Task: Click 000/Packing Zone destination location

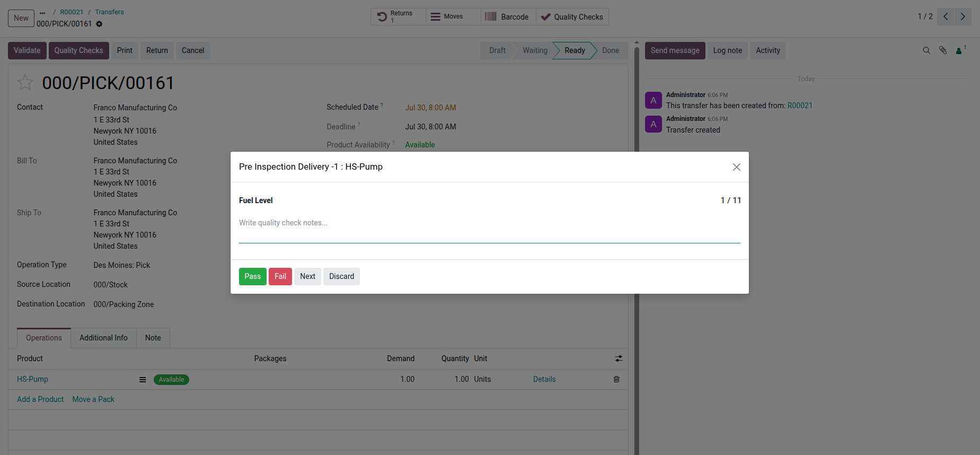Action: tap(123, 304)
